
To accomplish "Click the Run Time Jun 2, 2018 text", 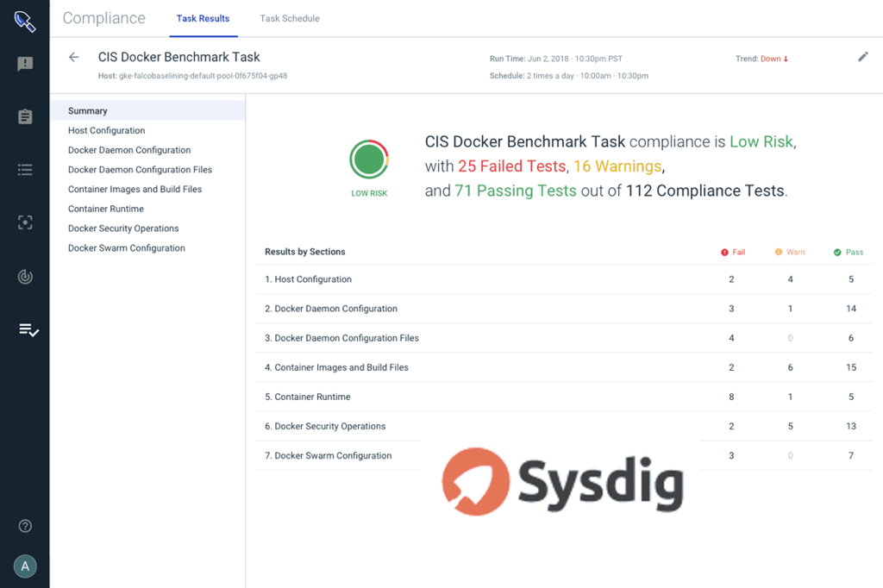I will 556,59.
